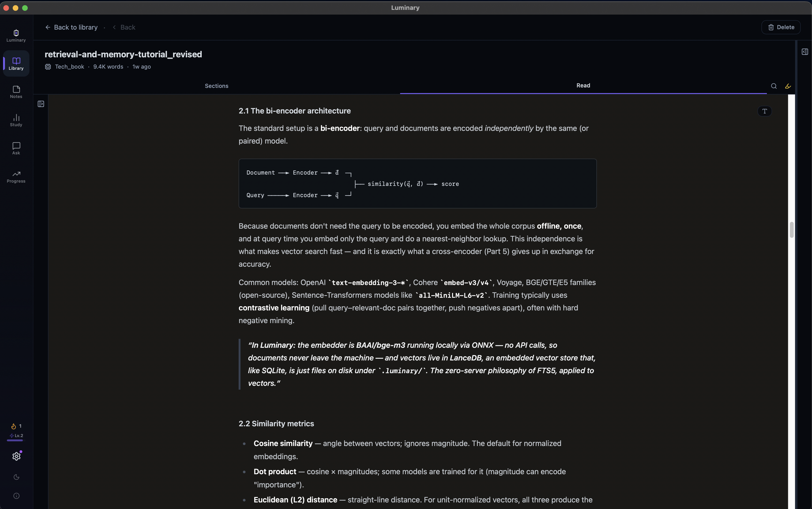This screenshot has width=812, height=509.
Task: Switch to the Sections tab
Action: [x=217, y=86]
